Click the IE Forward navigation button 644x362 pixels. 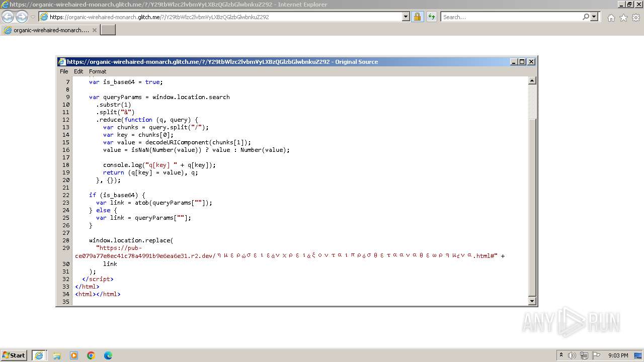[x=22, y=17]
